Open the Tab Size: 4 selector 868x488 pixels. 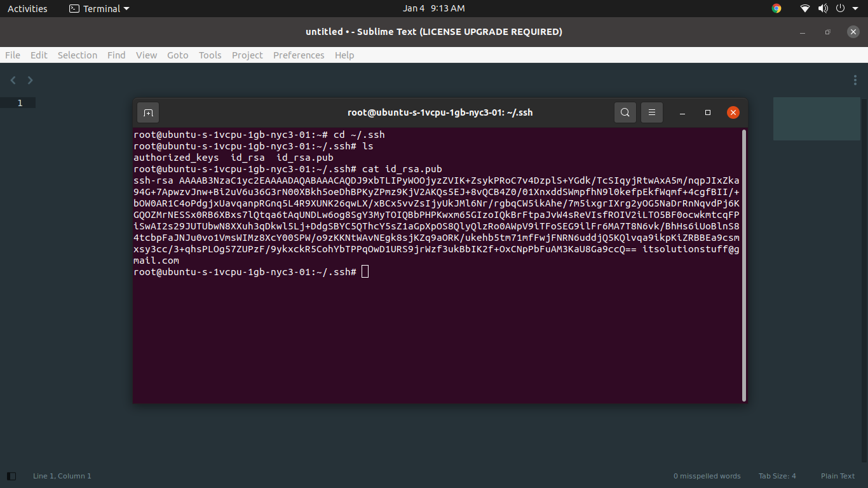click(777, 475)
